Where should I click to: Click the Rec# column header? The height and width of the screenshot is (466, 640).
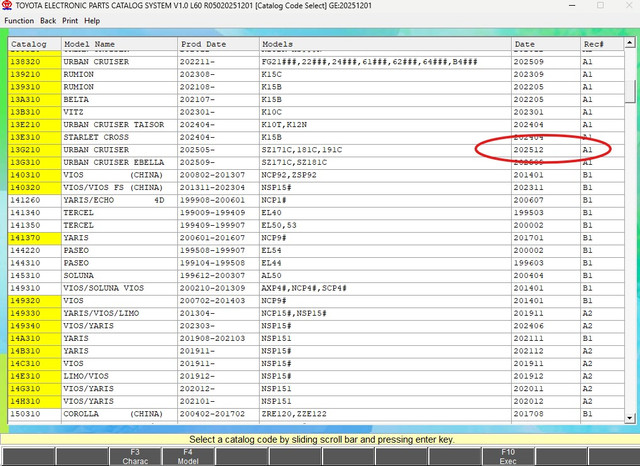602,44
